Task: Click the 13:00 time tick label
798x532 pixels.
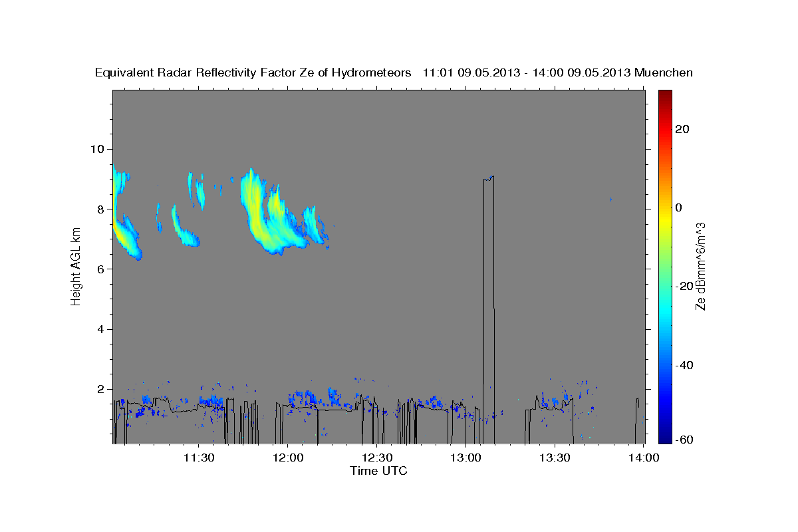Action: click(x=465, y=458)
